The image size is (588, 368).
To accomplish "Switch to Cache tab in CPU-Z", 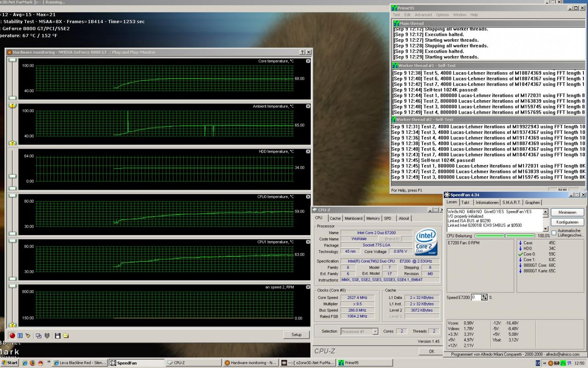I will [x=335, y=219].
